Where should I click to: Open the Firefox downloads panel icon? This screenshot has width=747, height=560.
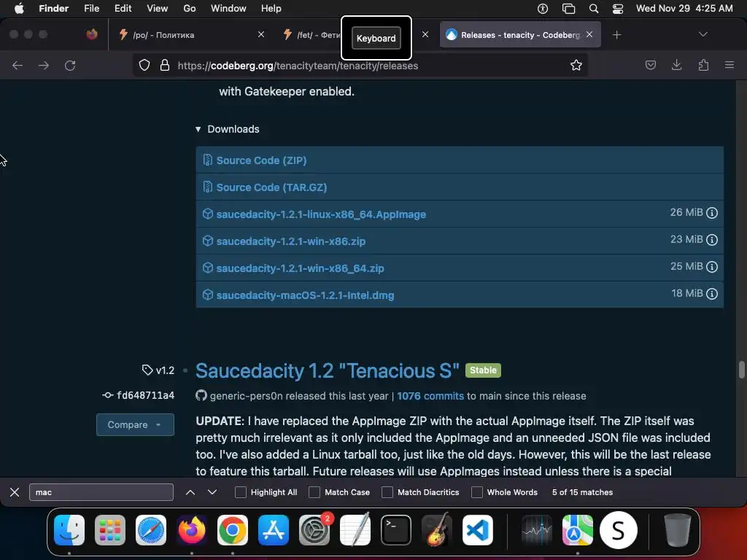676,65
